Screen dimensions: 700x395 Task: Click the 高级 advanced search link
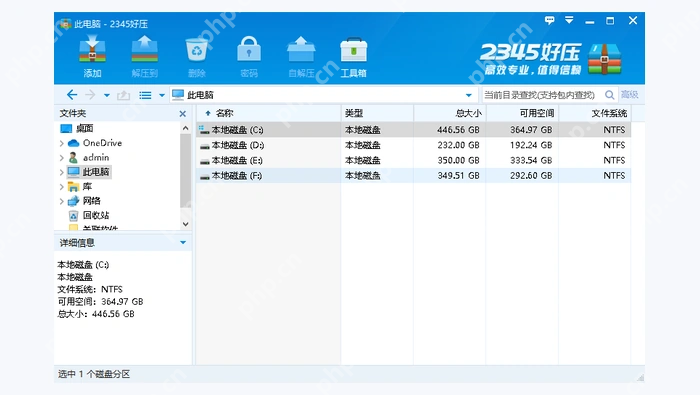[629, 95]
